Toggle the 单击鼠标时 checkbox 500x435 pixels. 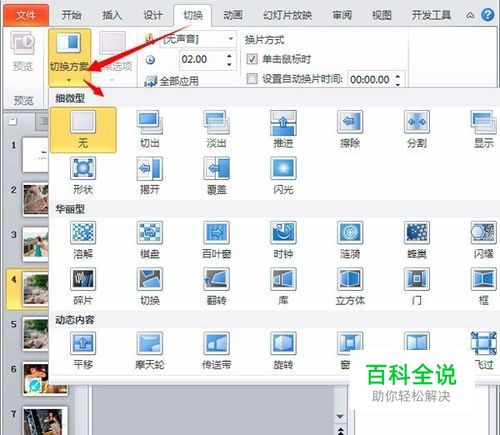coord(252,59)
